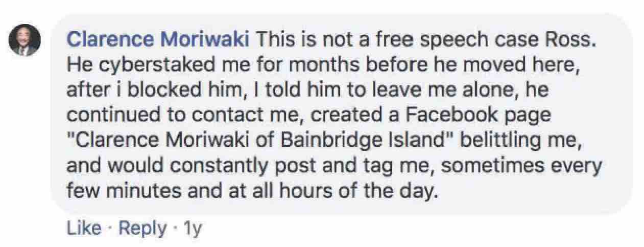This screenshot has width=644, height=247.
Task: Open the 1y comment timestamp
Action: pyautogui.click(x=192, y=229)
